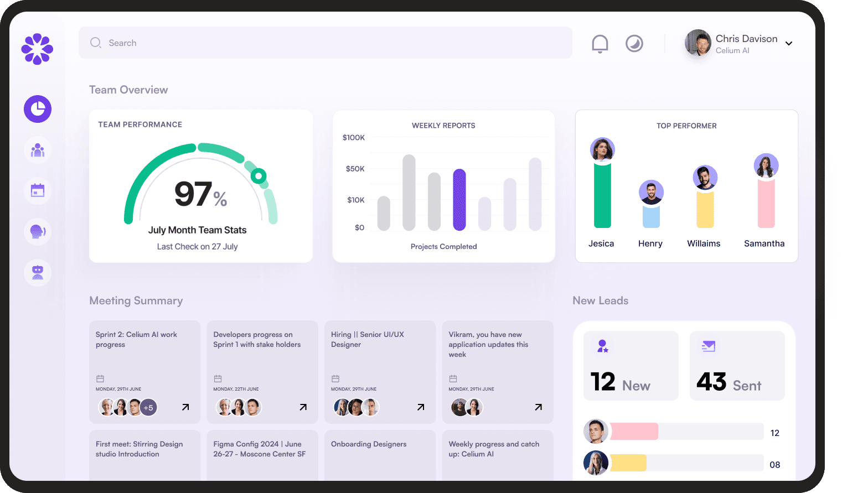Image resolution: width=868 pixels, height=493 pixels.
Task: Open Figma Config 2024 meeting card
Action: 262,455
